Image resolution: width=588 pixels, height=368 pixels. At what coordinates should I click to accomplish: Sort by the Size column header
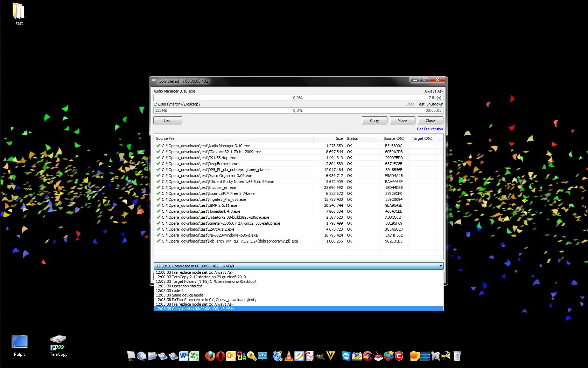pyautogui.click(x=329, y=138)
